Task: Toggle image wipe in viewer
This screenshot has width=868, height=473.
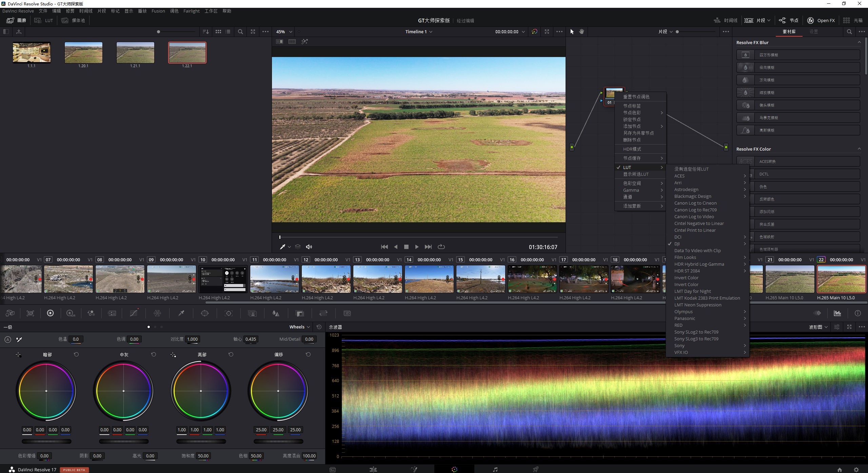Action: point(279,41)
